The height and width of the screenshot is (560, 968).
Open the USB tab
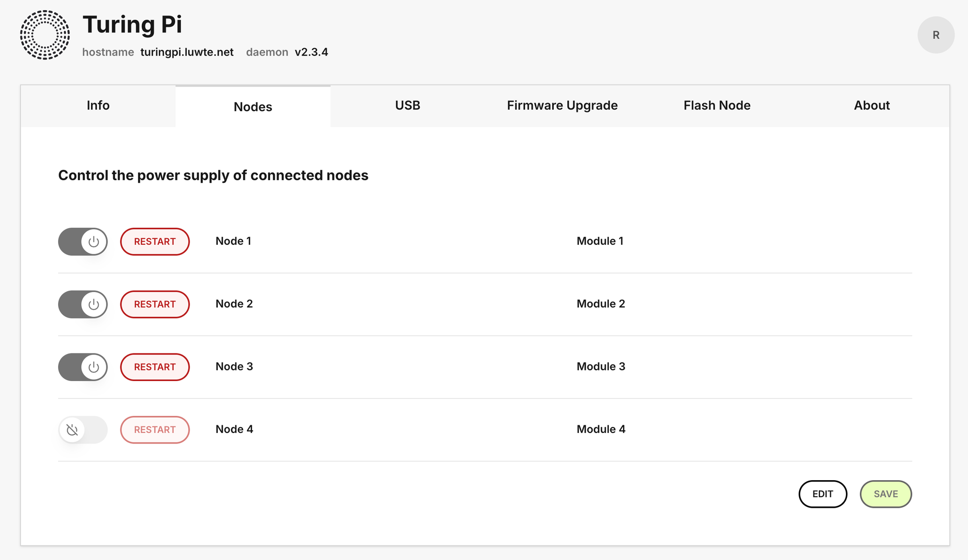coord(407,105)
